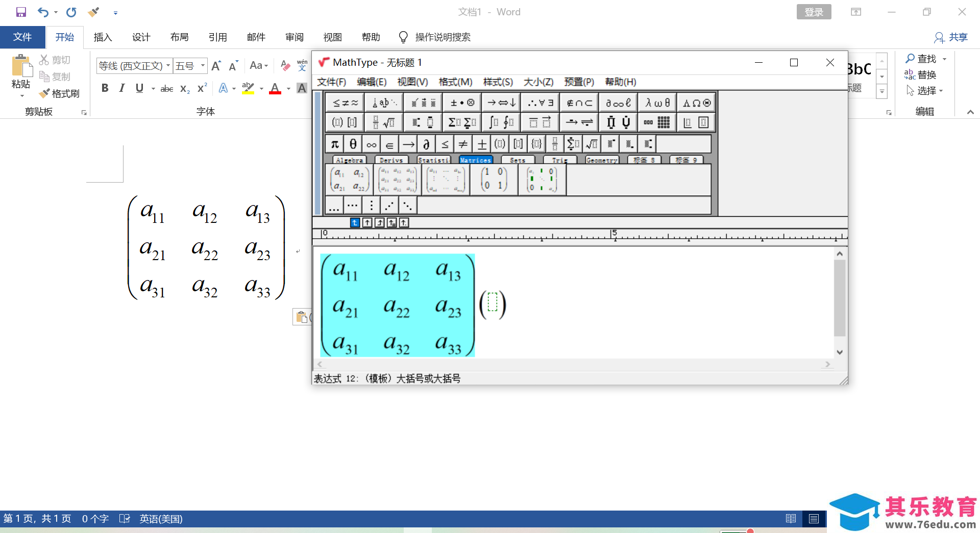
Task: Open the MathType 帮助(H) menu
Action: (621, 82)
